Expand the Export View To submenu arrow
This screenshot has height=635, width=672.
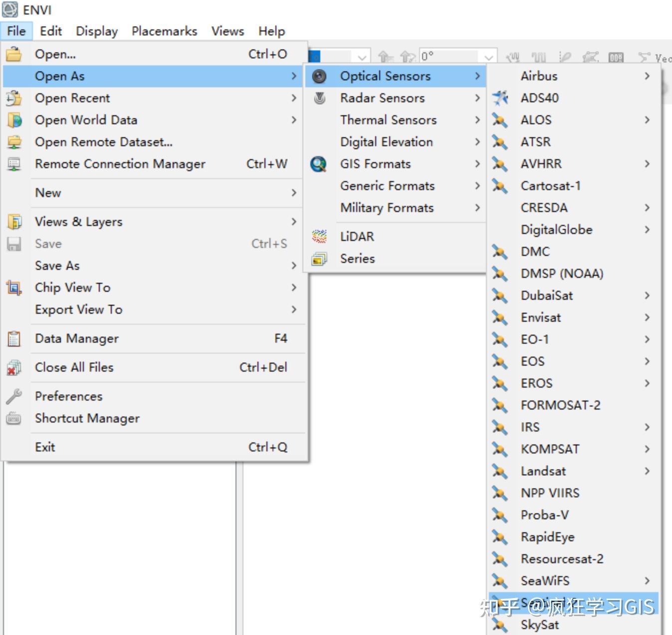tap(294, 309)
